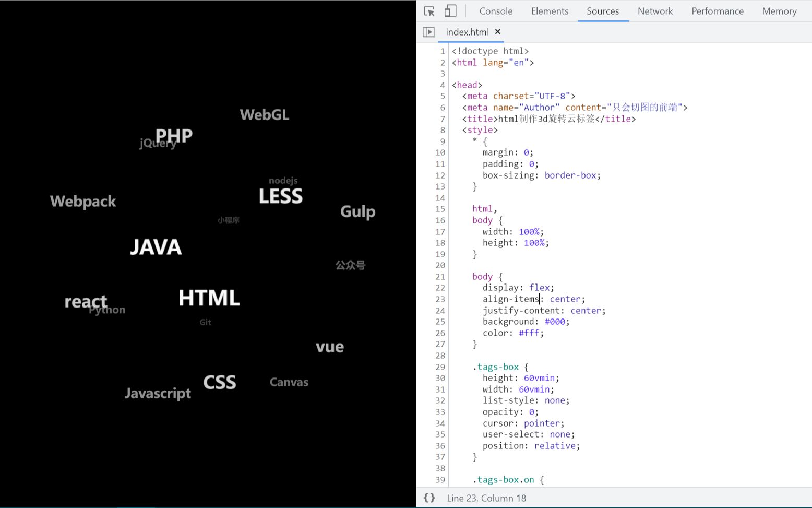Click the title text 'html制作3d旋转云标签'
This screenshot has width=812, height=508.
point(546,119)
